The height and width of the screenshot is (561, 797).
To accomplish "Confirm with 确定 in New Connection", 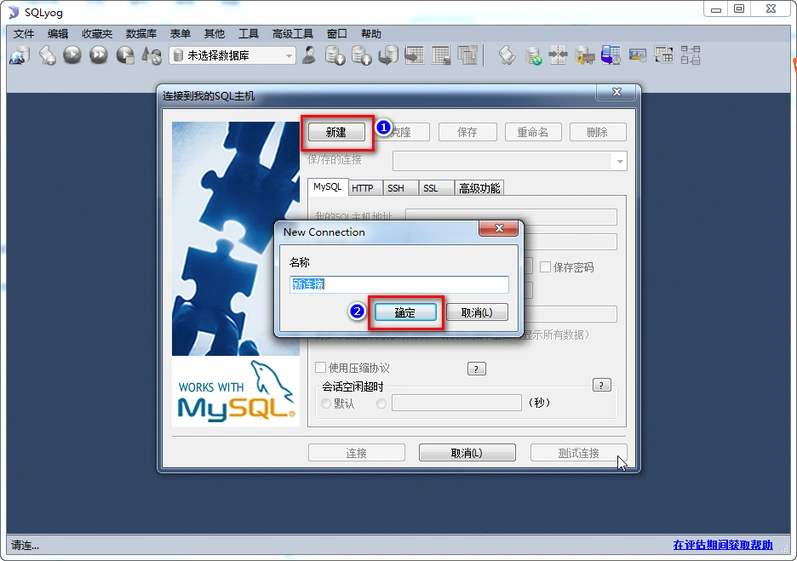I will coord(405,313).
